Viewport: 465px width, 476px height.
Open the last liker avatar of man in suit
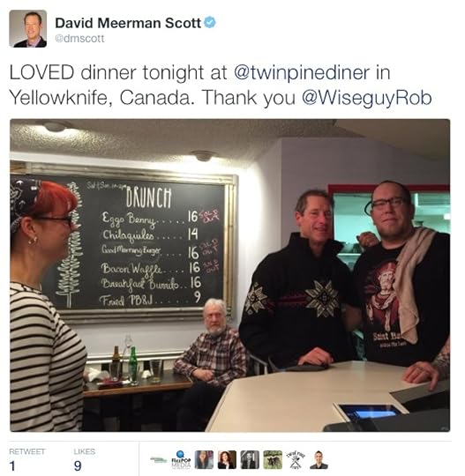[319, 459]
